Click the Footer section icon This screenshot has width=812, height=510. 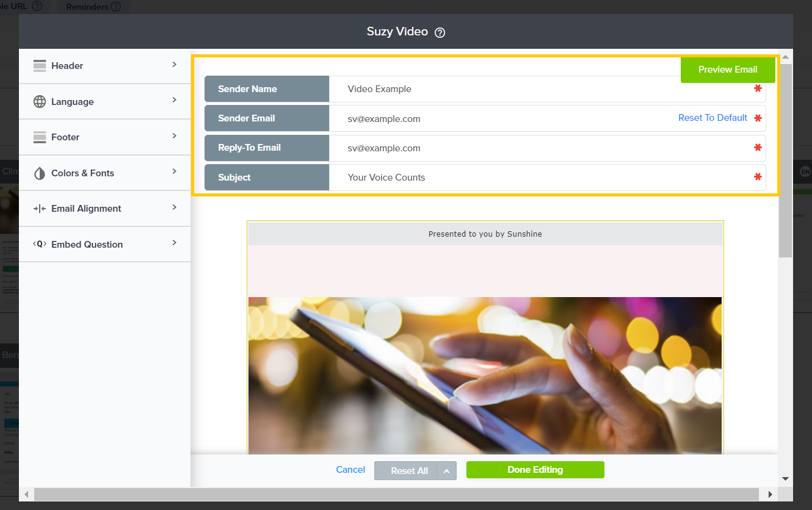pos(40,137)
